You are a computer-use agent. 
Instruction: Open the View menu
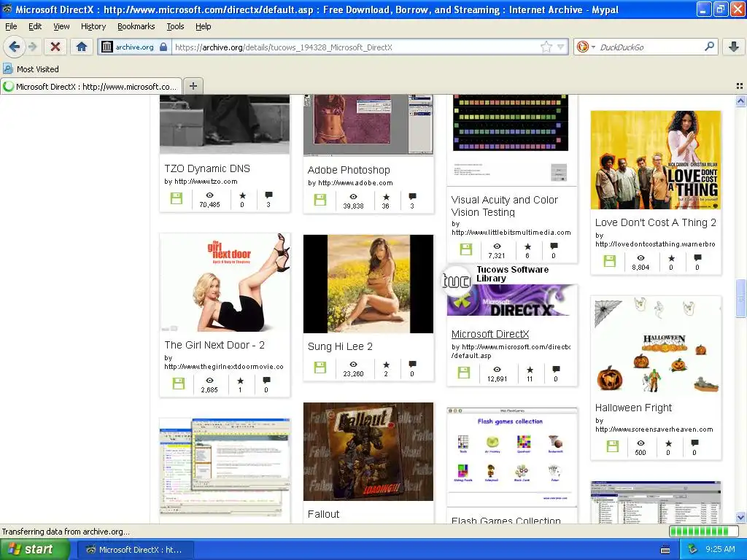click(x=61, y=27)
